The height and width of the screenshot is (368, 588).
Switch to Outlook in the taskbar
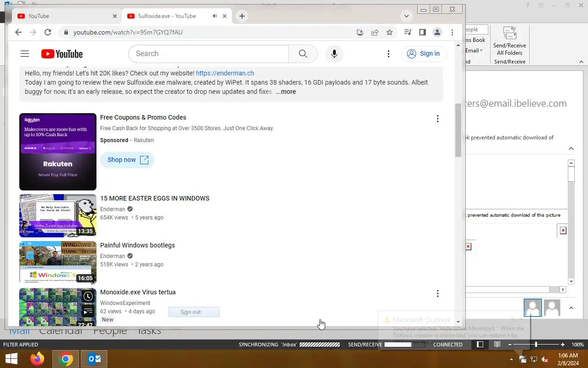(94, 359)
